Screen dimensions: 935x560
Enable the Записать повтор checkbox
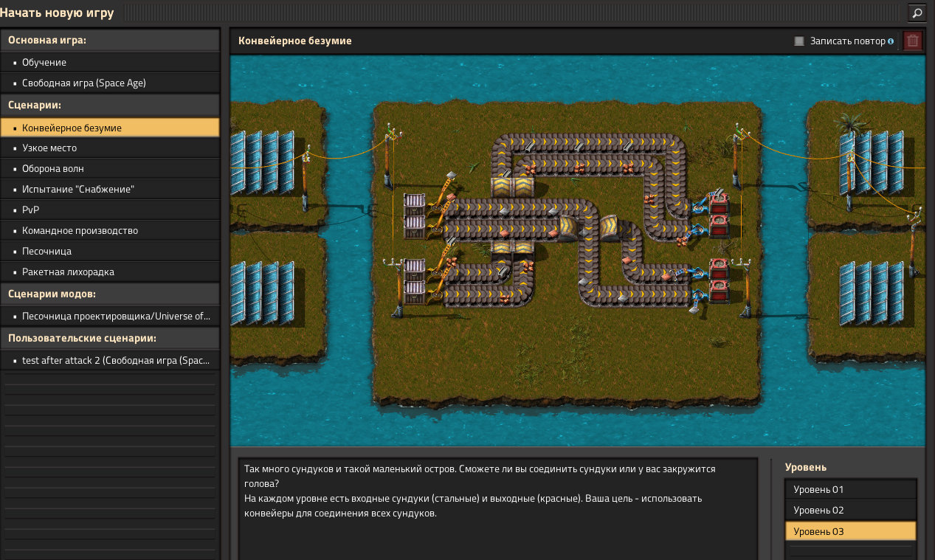[x=798, y=41]
